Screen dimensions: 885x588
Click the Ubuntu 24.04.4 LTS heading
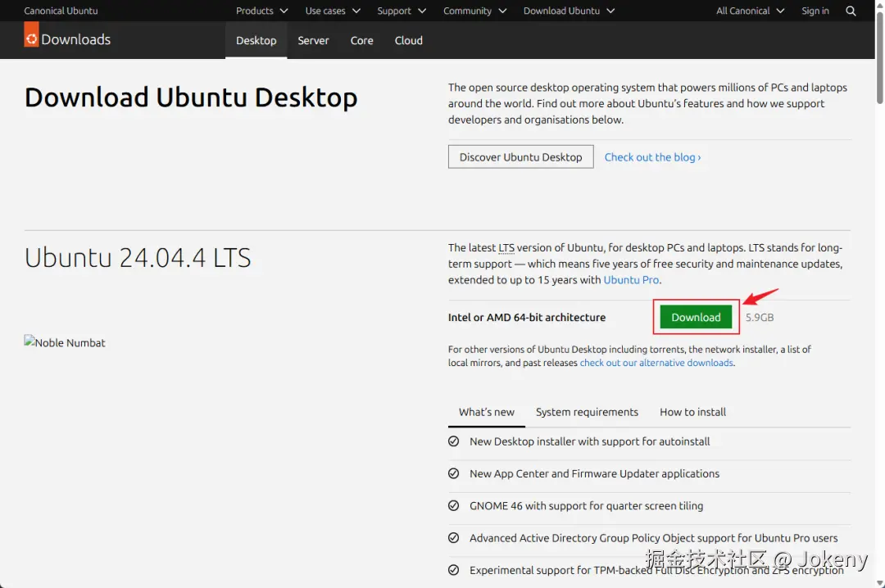pyautogui.click(x=138, y=258)
